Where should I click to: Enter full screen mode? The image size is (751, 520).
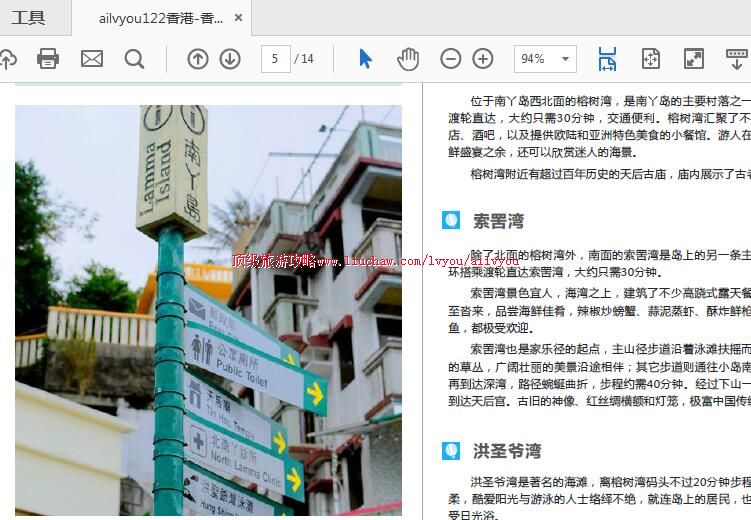[x=693, y=59]
